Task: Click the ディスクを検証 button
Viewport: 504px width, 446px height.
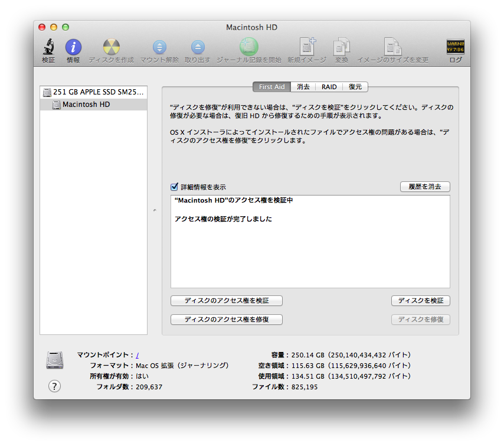Action: (421, 301)
